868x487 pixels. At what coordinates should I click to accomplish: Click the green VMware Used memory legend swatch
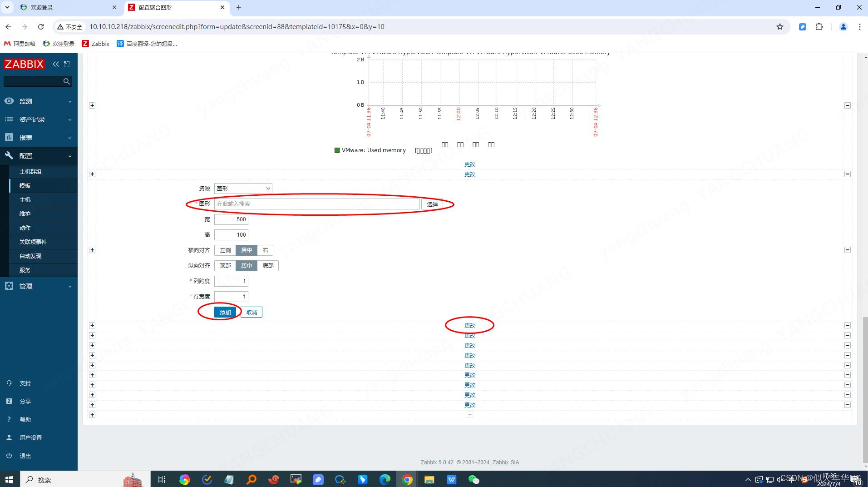coord(337,150)
